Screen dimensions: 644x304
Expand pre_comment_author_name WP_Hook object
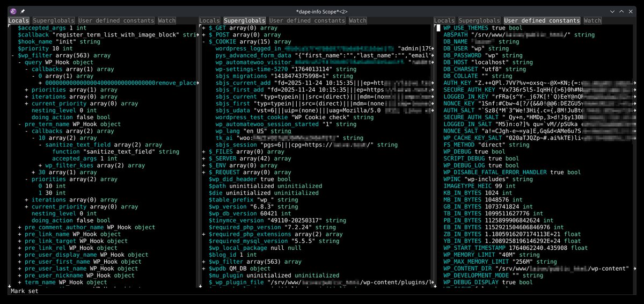click(x=19, y=227)
